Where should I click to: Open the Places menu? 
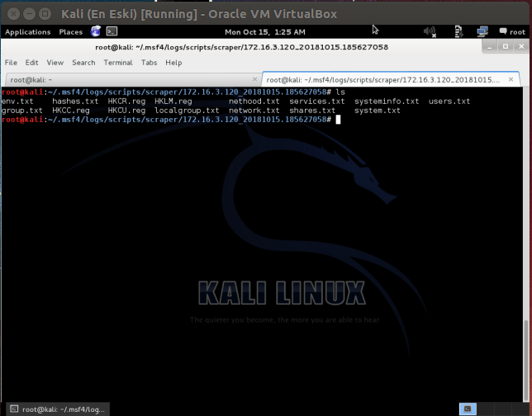(70, 32)
